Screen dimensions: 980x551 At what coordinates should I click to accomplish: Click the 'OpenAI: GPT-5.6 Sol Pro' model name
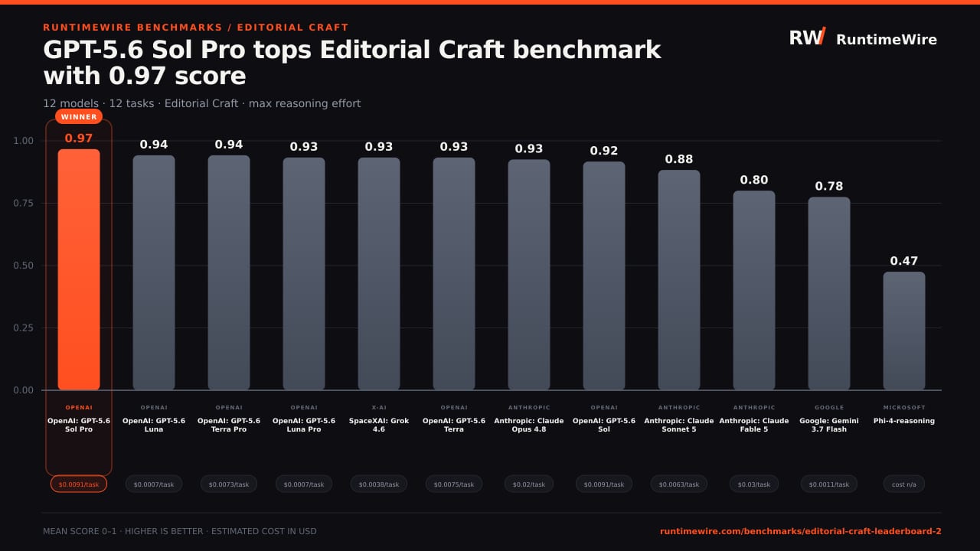pos(79,425)
